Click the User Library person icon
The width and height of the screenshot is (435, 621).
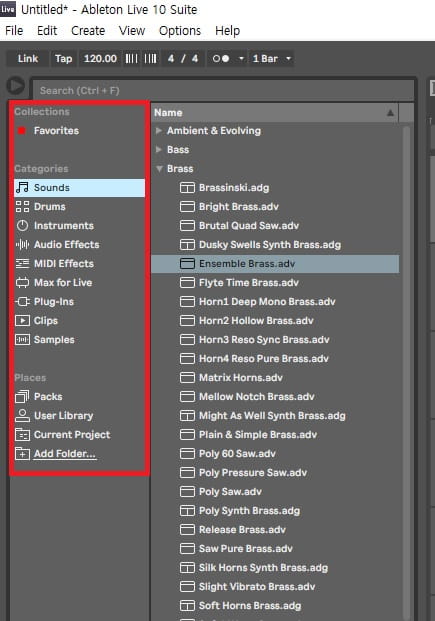coord(22,415)
